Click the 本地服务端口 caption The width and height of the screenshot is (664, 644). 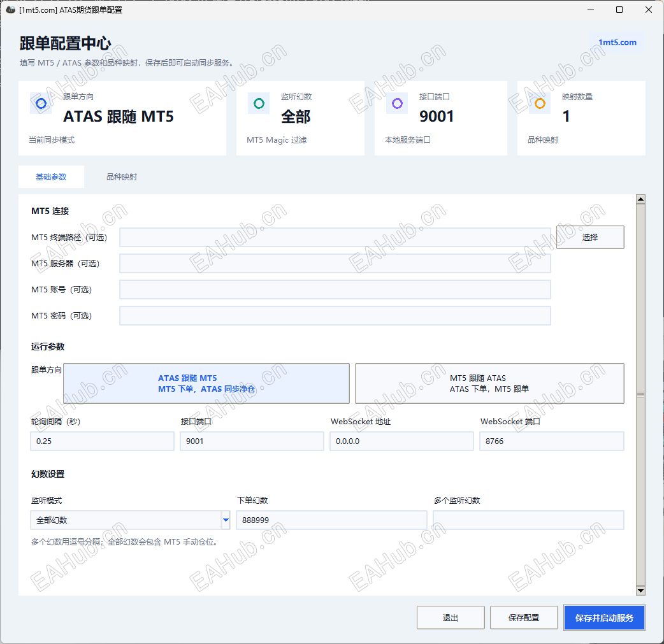coord(408,140)
